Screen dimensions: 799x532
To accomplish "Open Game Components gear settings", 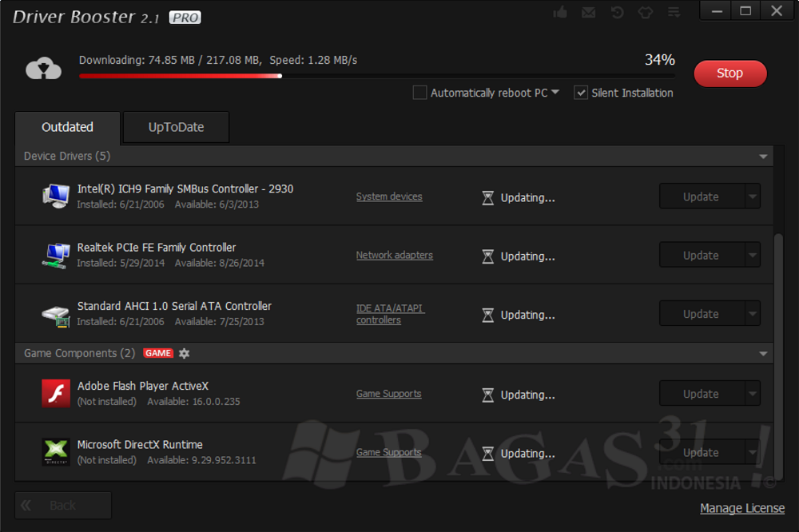I will [184, 353].
